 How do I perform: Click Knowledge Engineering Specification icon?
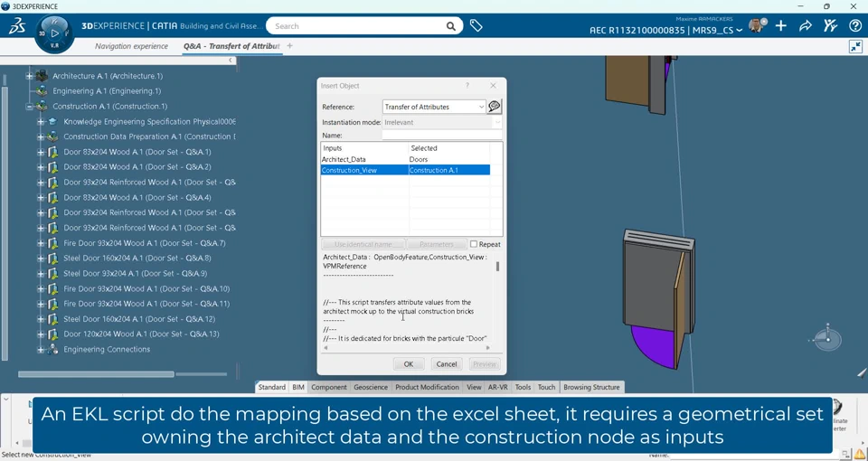(x=52, y=121)
